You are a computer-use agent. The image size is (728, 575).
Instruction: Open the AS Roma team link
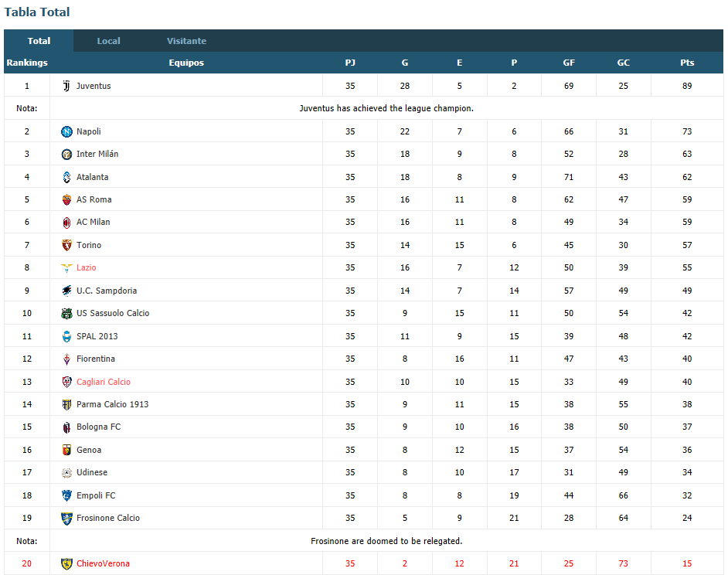click(x=94, y=199)
